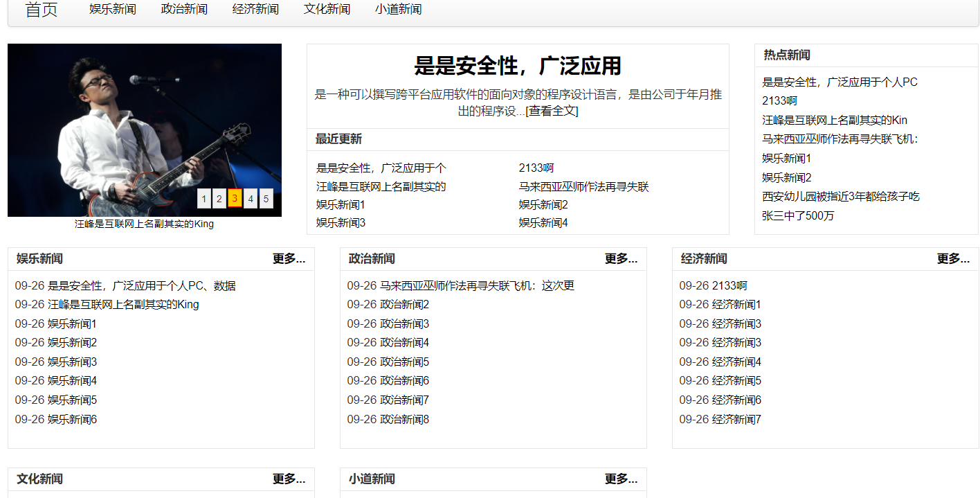Open the 首页 home navigation item
Viewport: 980px width, 498px height.
42,10
